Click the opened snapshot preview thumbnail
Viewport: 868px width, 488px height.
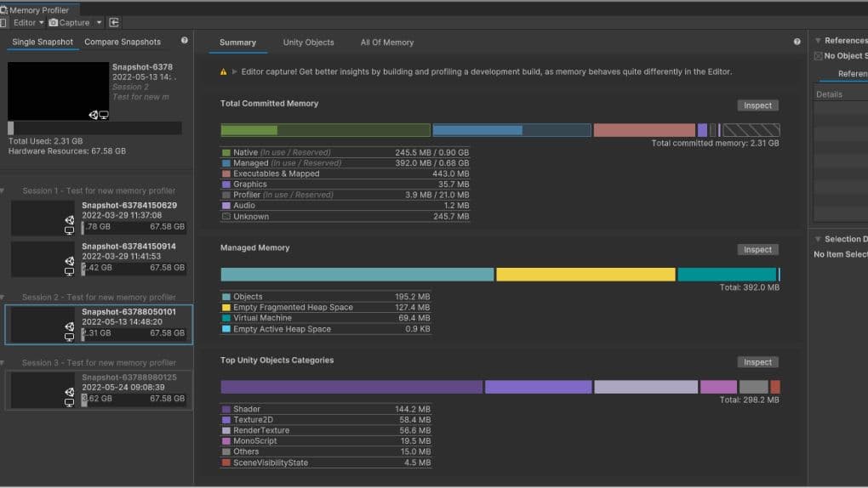pos(58,91)
